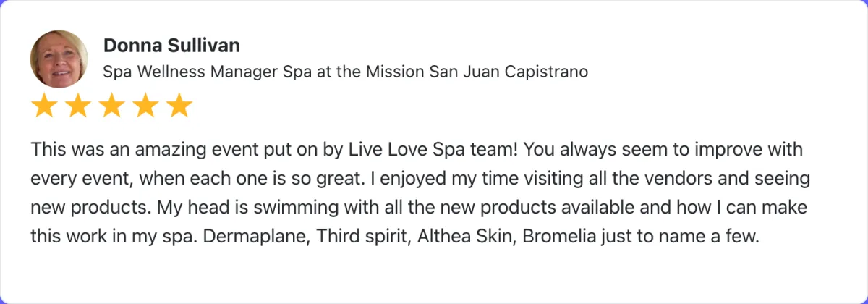Click "Mission San Juan Capistrano" in subtitle
This screenshot has width=868, height=304.
tap(477, 72)
